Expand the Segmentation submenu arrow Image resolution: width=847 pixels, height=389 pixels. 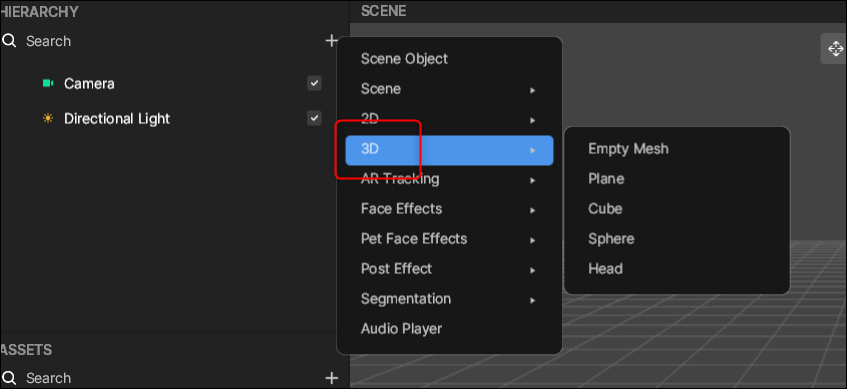pyautogui.click(x=533, y=300)
